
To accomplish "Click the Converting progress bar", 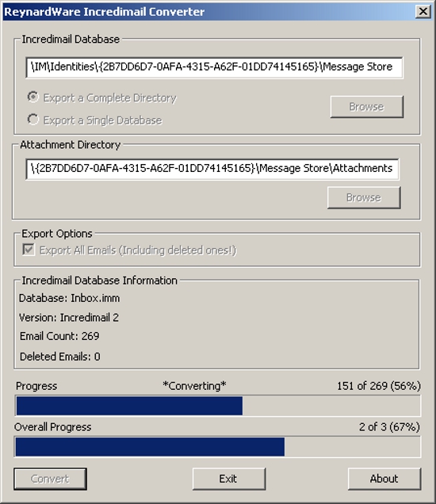I will tap(218, 406).
